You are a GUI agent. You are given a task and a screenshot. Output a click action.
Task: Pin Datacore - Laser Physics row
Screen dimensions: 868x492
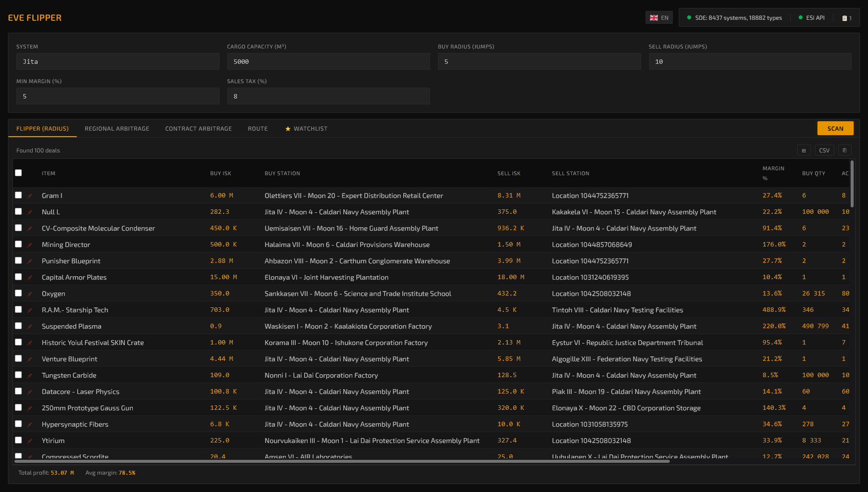[x=30, y=392]
